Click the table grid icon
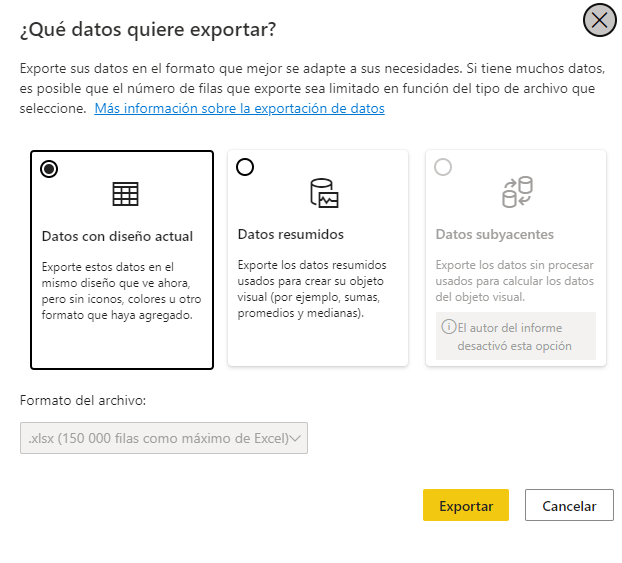622x563 pixels. [125, 194]
